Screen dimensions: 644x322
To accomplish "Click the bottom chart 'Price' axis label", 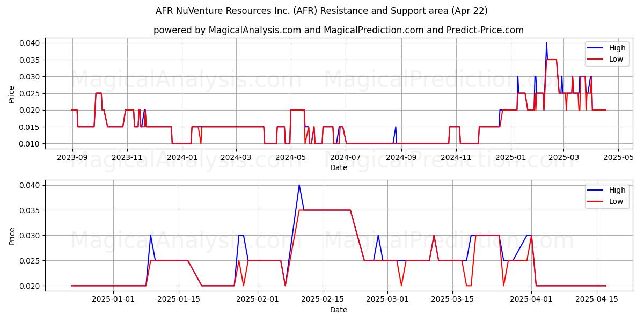I will 12,236.
